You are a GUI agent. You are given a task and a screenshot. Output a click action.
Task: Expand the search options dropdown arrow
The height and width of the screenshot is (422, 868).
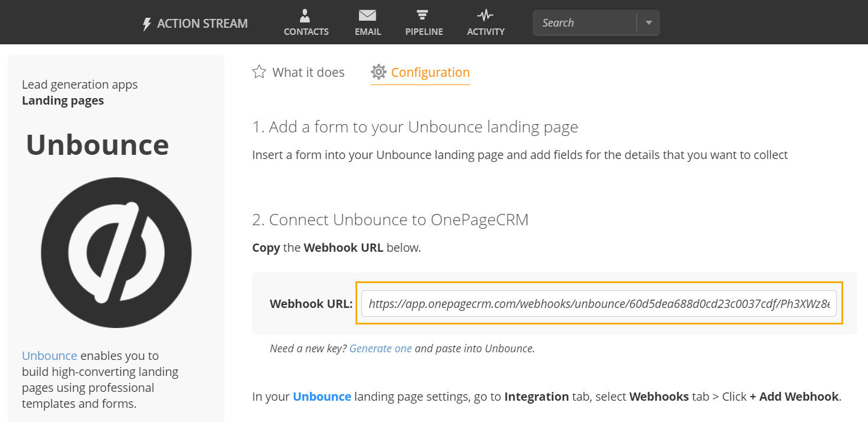click(x=648, y=23)
